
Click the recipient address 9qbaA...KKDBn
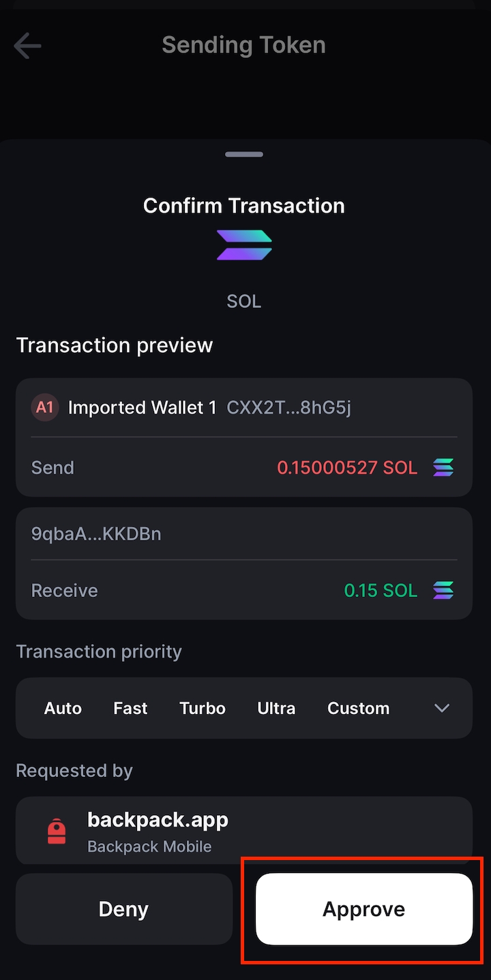pos(96,534)
